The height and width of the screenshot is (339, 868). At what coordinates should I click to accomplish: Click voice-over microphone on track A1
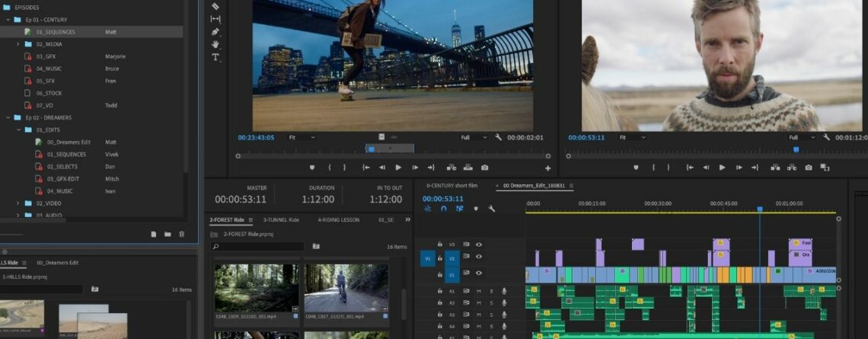(504, 291)
